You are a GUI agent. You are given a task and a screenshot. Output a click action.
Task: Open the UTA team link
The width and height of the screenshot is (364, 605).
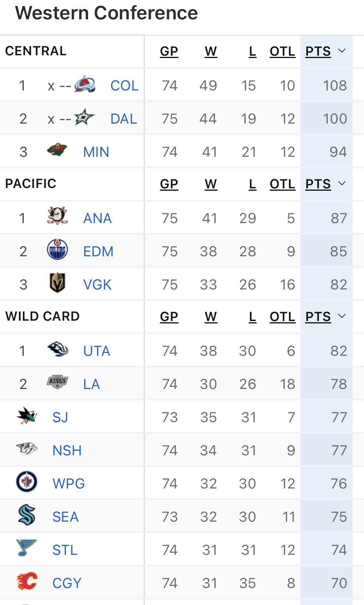pyautogui.click(x=97, y=351)
